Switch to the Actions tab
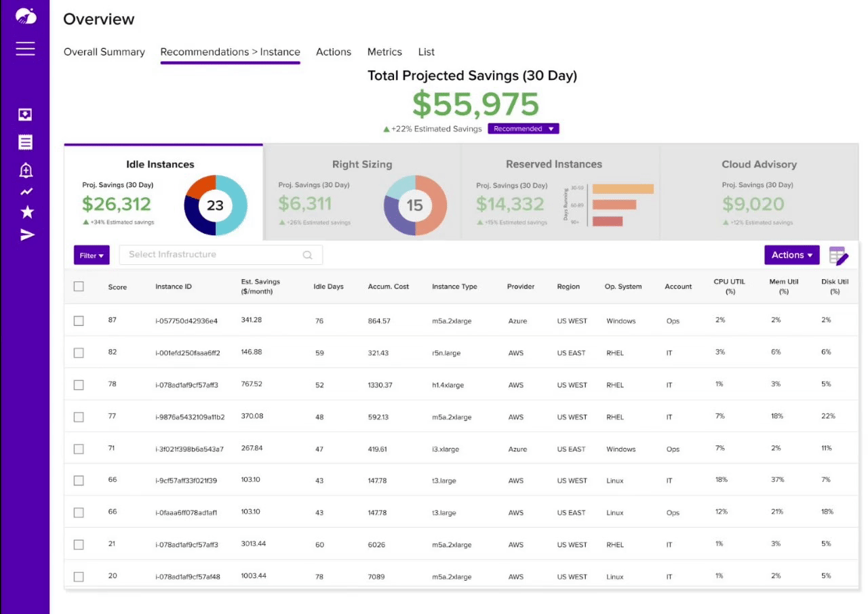 [334, 52]
